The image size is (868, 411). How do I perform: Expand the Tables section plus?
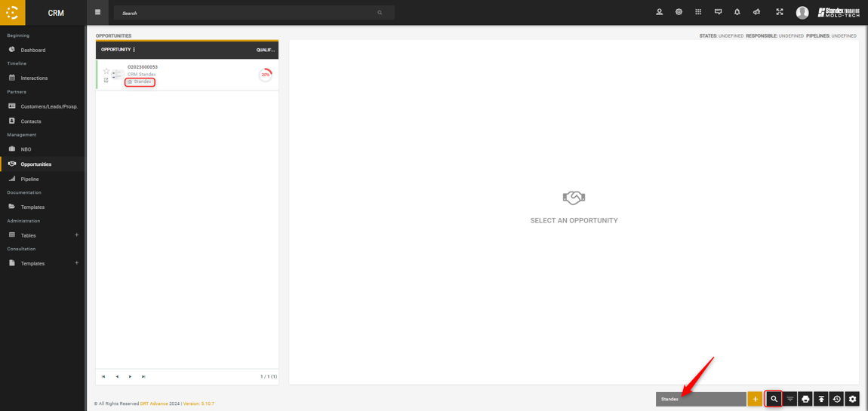76,235
